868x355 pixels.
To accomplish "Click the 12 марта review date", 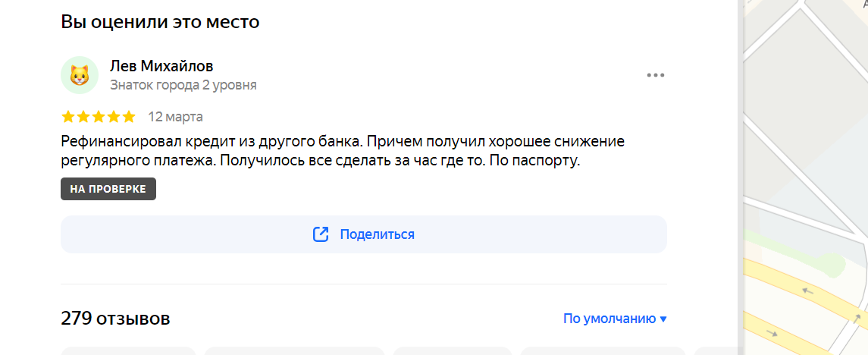I will pos(175,117).
